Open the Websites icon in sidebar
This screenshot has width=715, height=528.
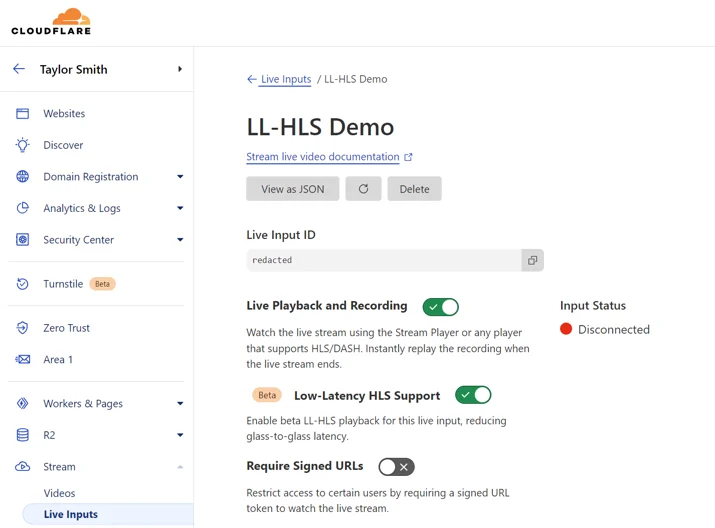click(x=22, y=114)
